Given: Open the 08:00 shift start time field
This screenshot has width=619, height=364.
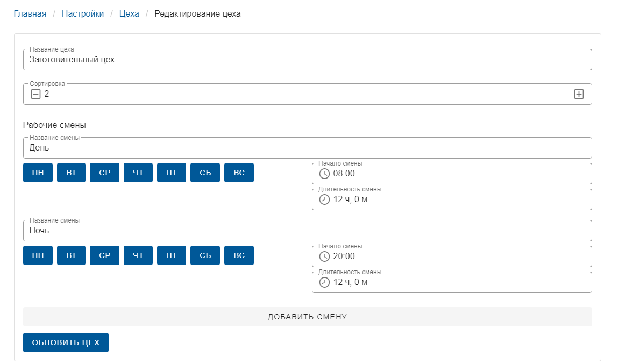Looking at the screenshot, I should [x=457, y=174].
